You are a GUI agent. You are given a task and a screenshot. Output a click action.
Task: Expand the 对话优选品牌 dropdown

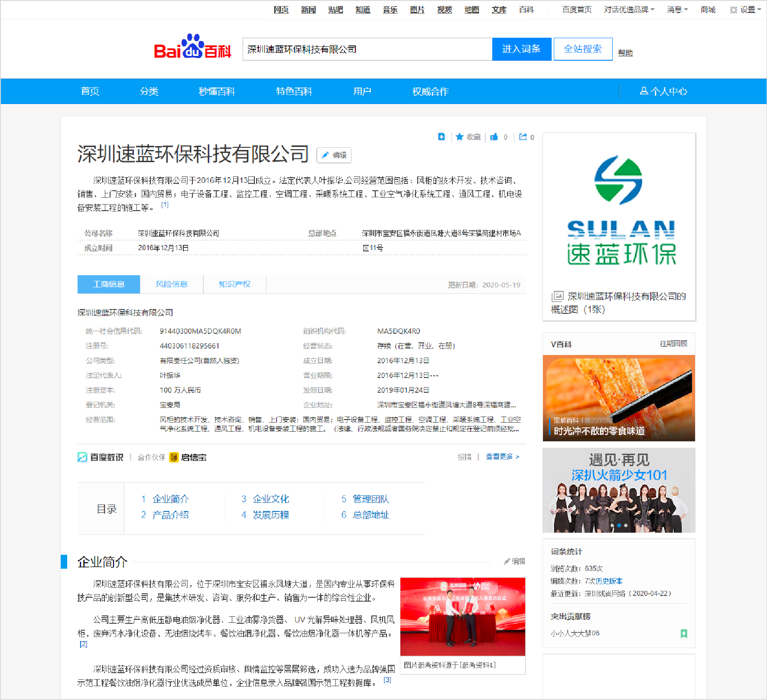(629, 10)
